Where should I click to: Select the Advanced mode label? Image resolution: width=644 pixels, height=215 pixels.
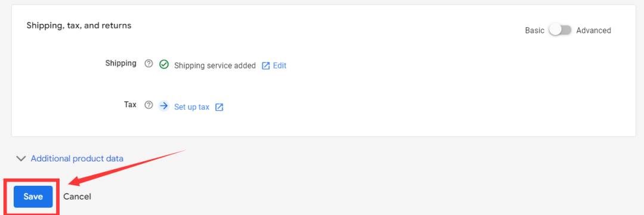[x=593, y=30]
